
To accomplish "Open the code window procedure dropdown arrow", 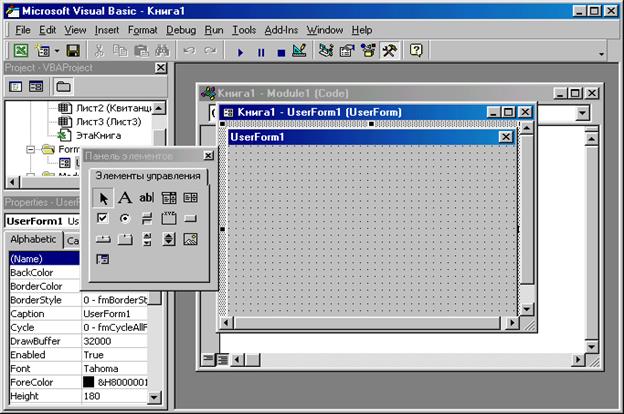I will (x=582, y=113).
